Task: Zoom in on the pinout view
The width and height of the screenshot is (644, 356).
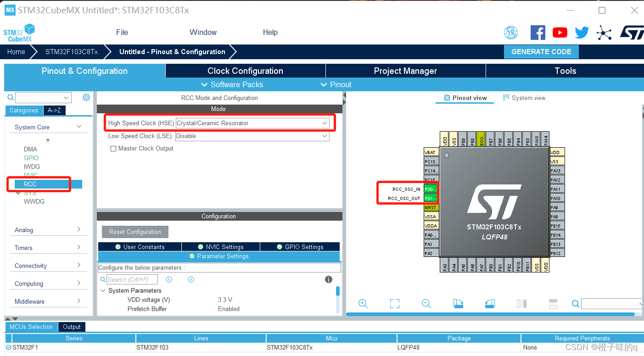Action: 363,303
